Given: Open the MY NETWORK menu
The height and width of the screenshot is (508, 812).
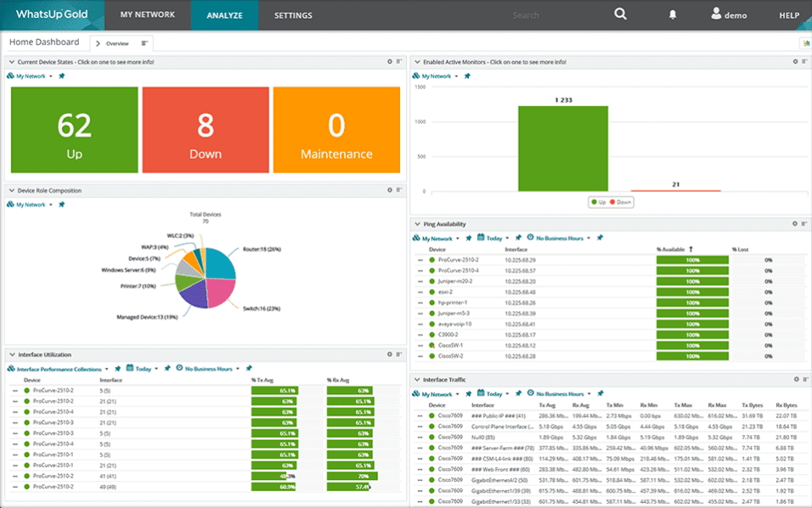Looking at the screenshot, I should (147, 15).
